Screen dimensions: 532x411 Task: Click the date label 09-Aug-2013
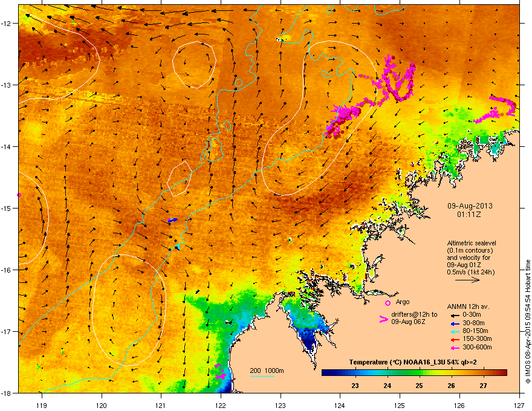point(470,206)
